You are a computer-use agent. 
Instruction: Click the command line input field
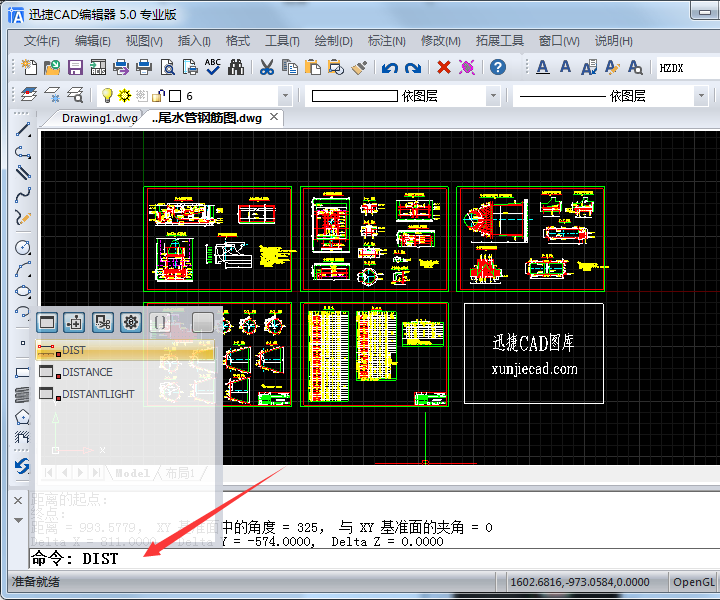374,559
